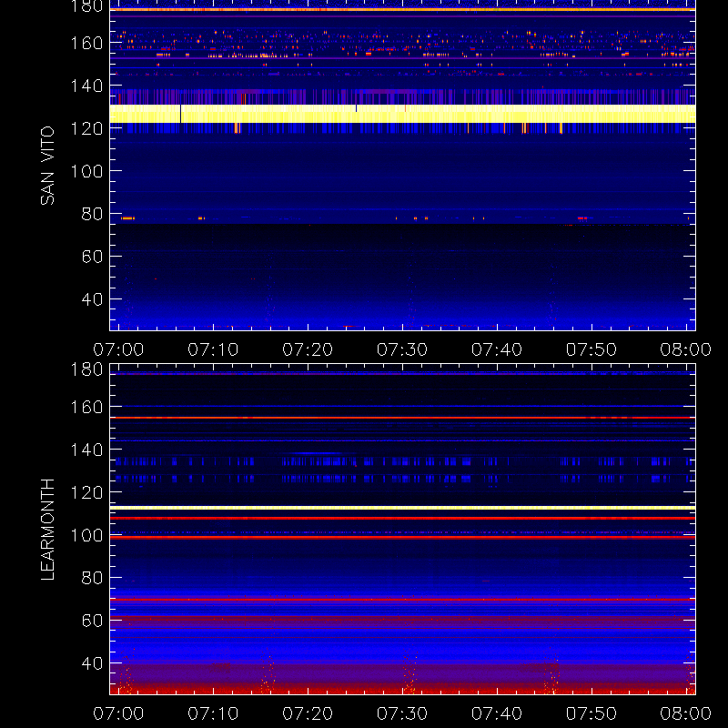Select the 80 tick label on SAN VITO axis
The height and width of the screenshot is (728, 728).
point(92,214)
